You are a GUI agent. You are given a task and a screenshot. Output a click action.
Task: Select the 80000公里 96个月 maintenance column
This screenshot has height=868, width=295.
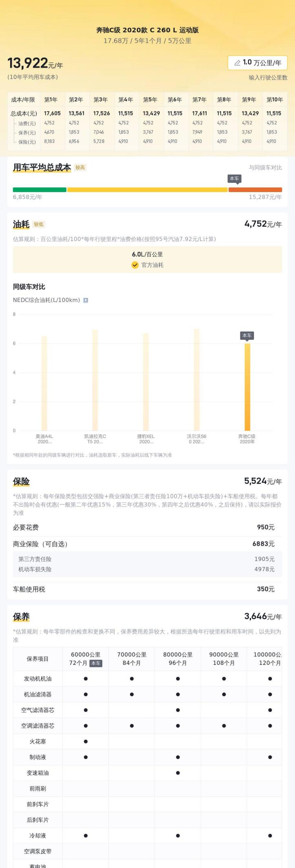tap(178, 658)
